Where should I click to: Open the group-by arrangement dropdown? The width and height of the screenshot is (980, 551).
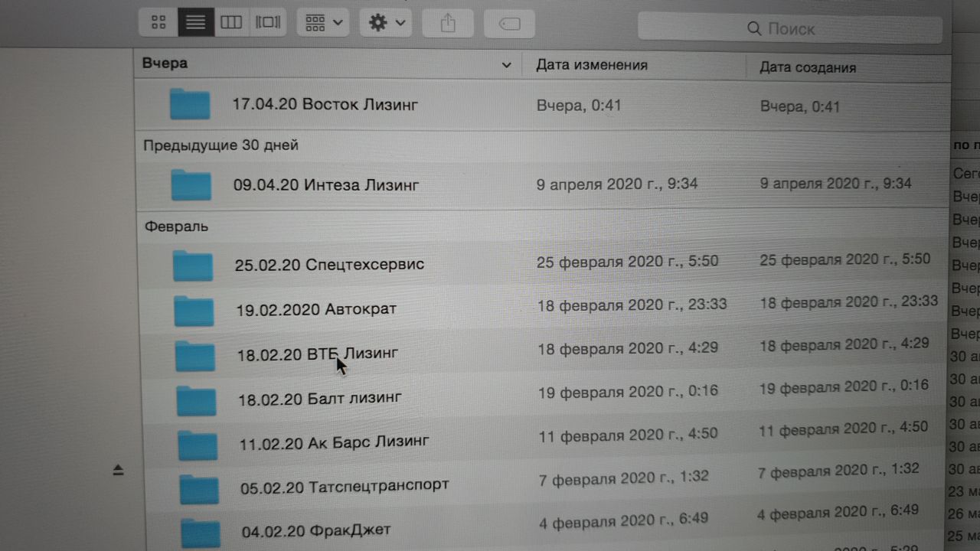(x=324, y=23)
